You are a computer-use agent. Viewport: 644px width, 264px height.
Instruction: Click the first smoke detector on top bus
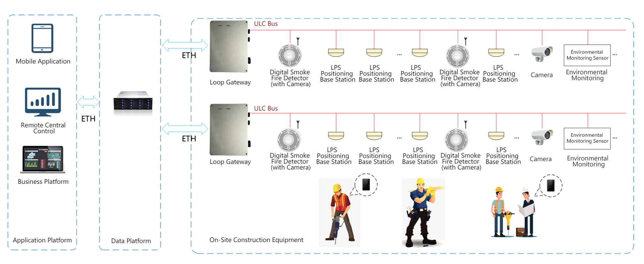290,55
